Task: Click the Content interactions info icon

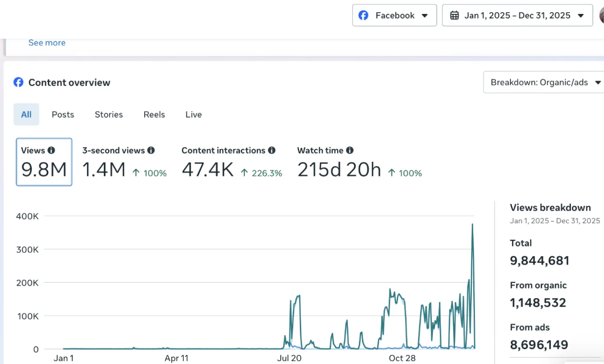Action: pos(272,150)
